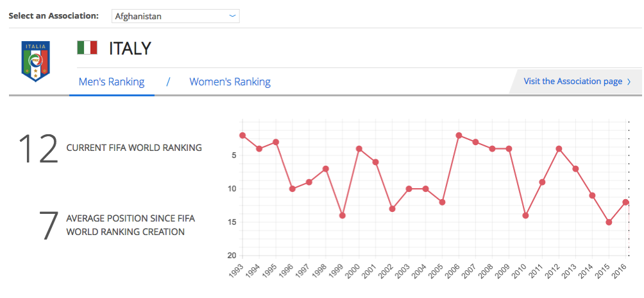Select the 1993 data point on the chart
Screen dimensions: 644x298
(x=242, y=136)
